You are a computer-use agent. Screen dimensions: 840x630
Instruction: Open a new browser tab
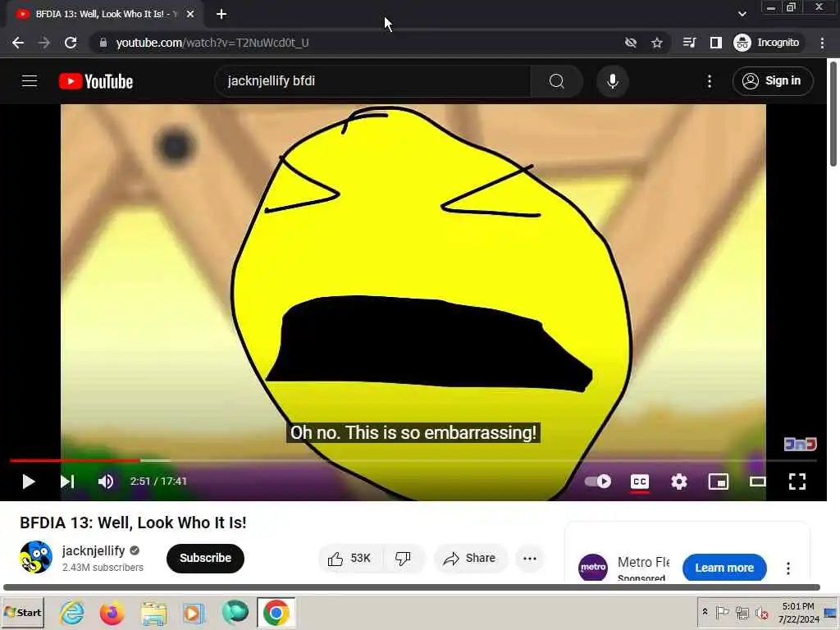click(x=221, y=15)
